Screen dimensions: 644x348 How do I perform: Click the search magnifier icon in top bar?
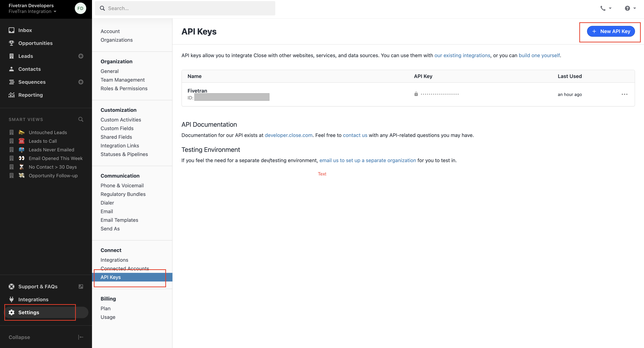102,8
